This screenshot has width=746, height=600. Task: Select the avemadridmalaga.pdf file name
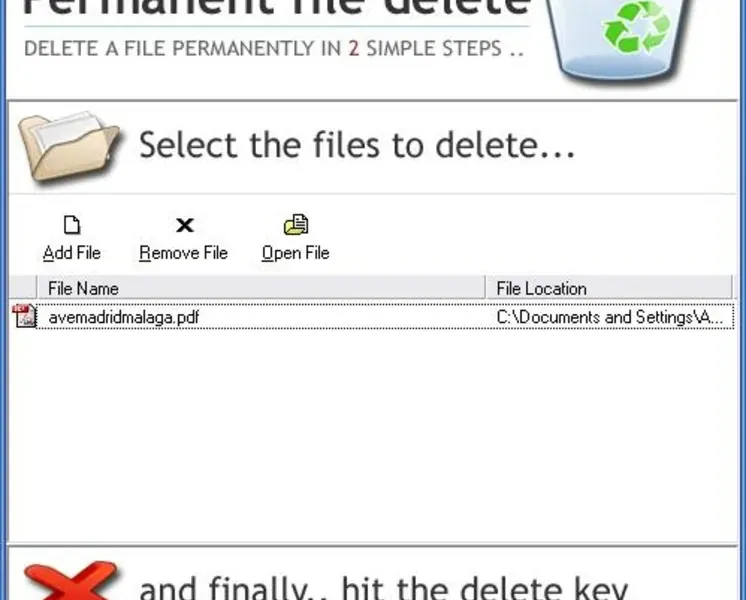(x=124, y=317)
